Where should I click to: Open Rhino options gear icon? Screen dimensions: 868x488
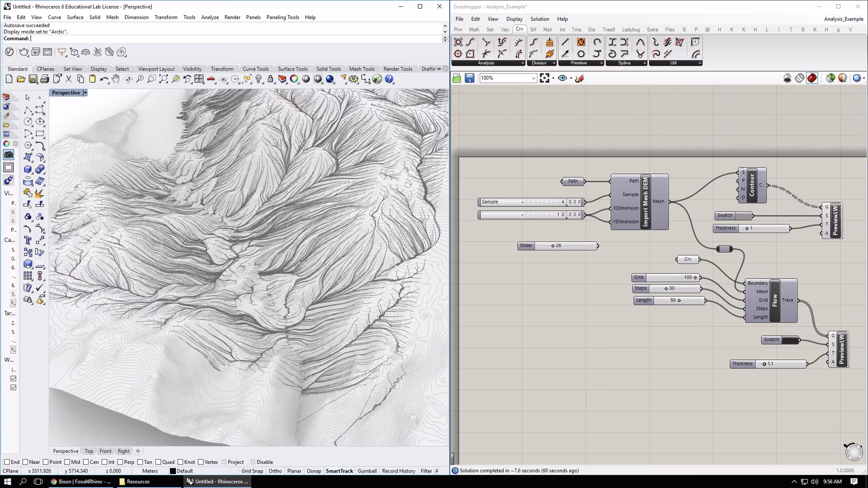click(x=354, y=79)
